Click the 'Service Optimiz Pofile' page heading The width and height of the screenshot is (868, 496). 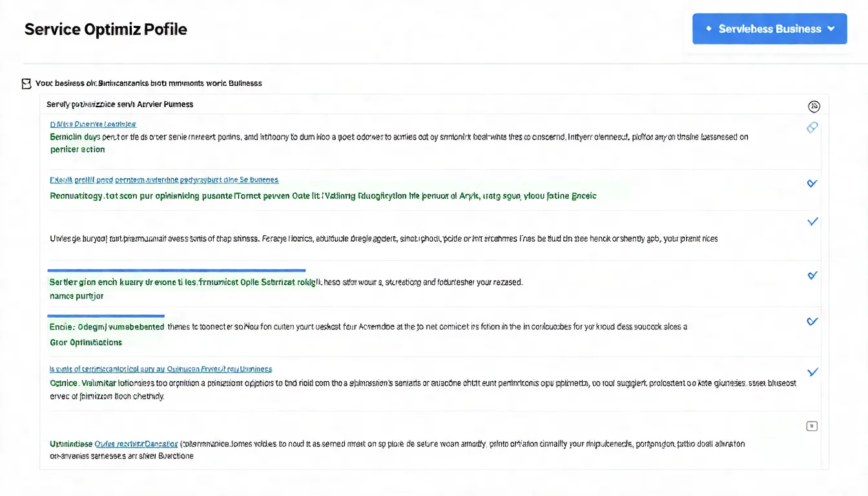pos(106,30)
